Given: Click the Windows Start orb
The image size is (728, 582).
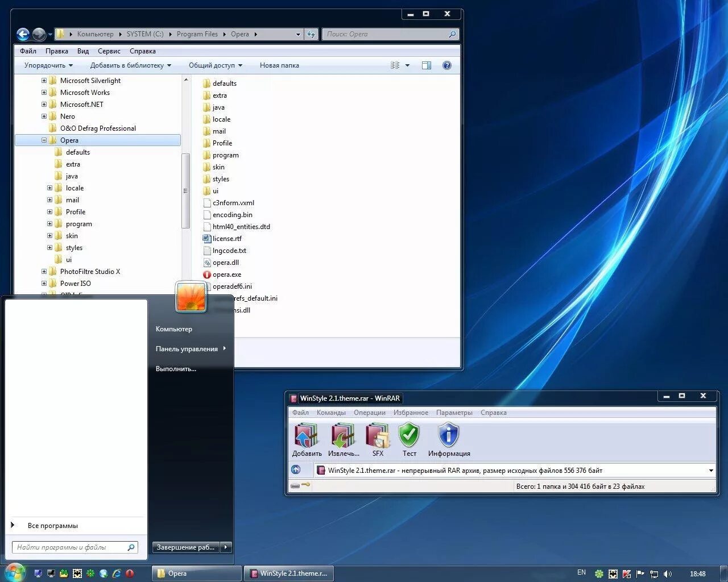Looking at the screenshot, I should pos(14,573).
